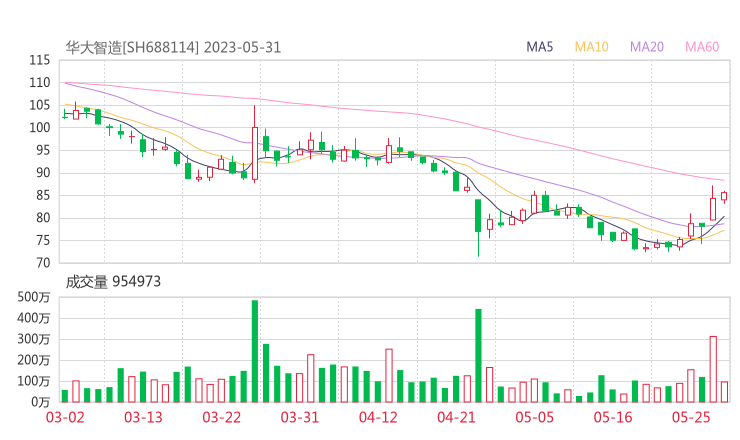Image resolution: width=740 pixels, height=440 pixels.
Task: Click the 115 price axis label
Action: (40, 60)
